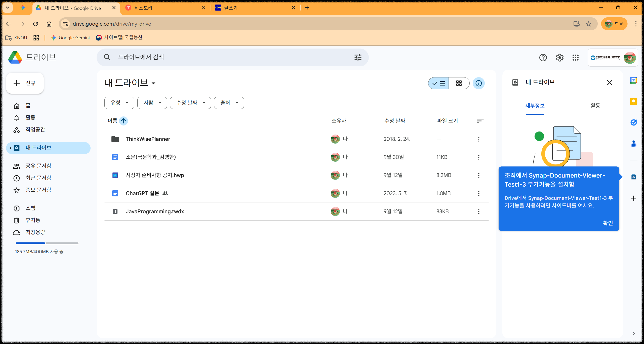
Task: Open the Google Calendar side panel icon
Action: point(633,80)
